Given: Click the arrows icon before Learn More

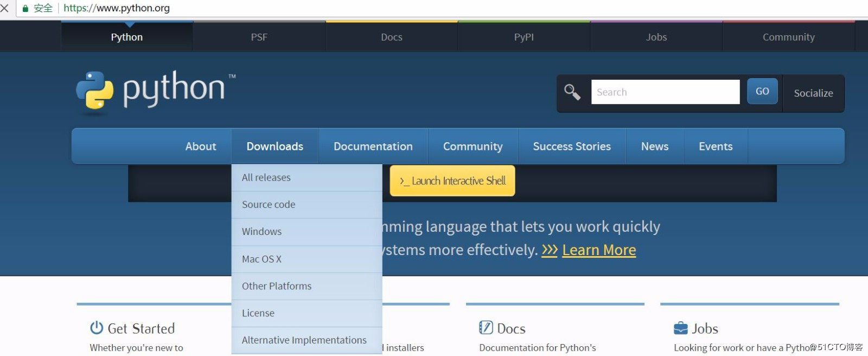Looking at the screenshot, I should [x=550, y=250].
